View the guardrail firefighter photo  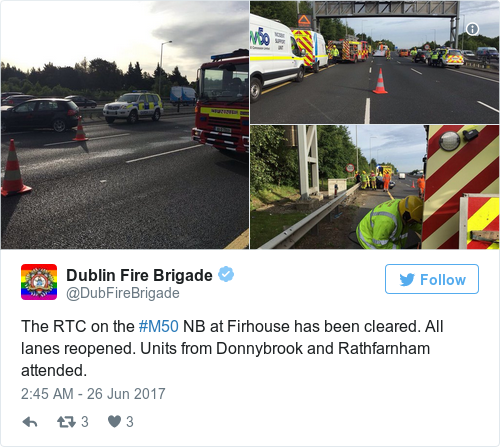point(374,187)
